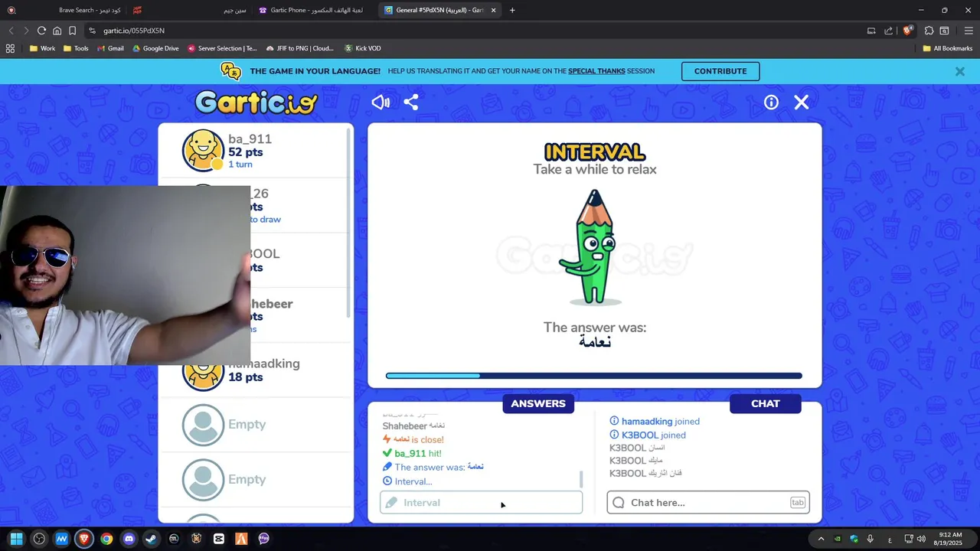Click the Chat here message field

(708, 503)
